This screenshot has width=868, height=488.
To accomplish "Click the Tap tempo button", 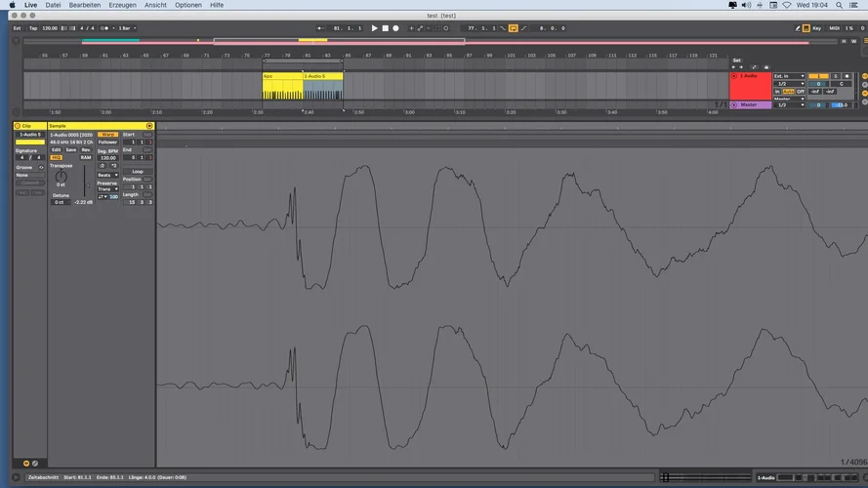I will 33,28.
